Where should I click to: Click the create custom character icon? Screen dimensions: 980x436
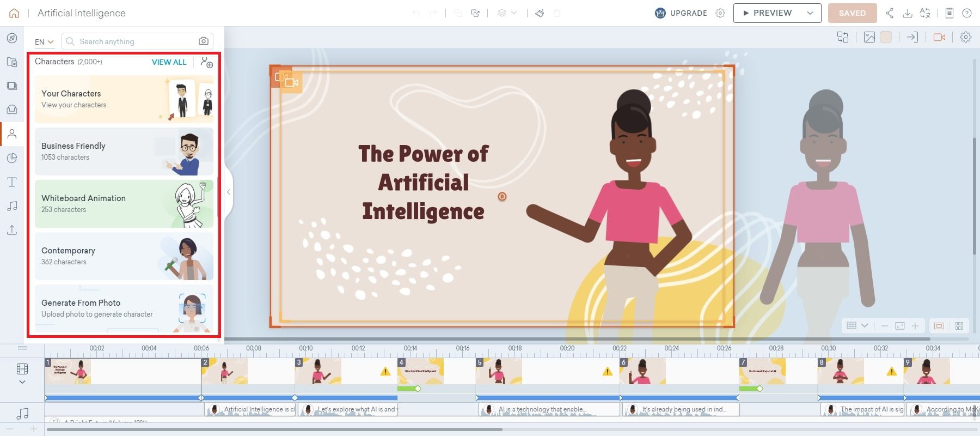point(206,62)
